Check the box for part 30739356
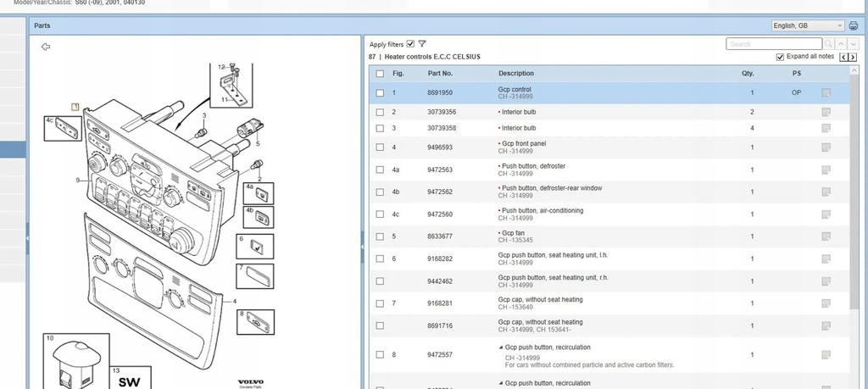 point(380,113)
